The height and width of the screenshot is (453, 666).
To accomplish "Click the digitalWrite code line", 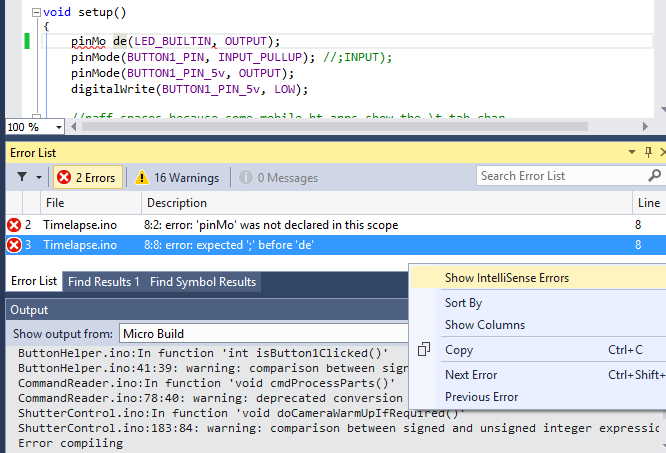I will click(189, 89).
